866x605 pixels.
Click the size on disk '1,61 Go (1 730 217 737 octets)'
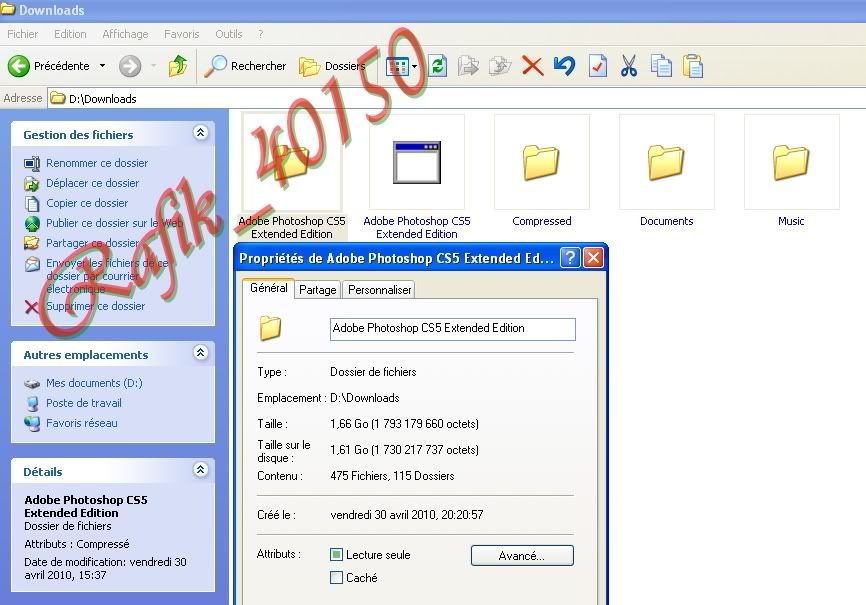tap(404, 450)
